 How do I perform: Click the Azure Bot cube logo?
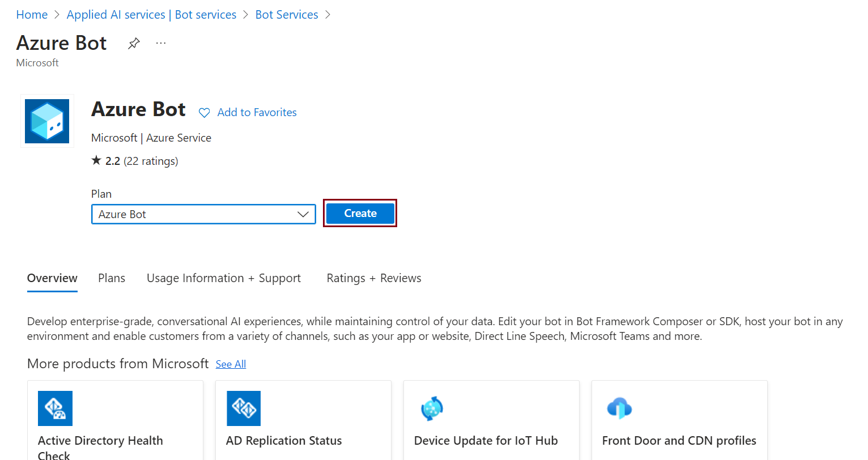[x=47, y=121]
